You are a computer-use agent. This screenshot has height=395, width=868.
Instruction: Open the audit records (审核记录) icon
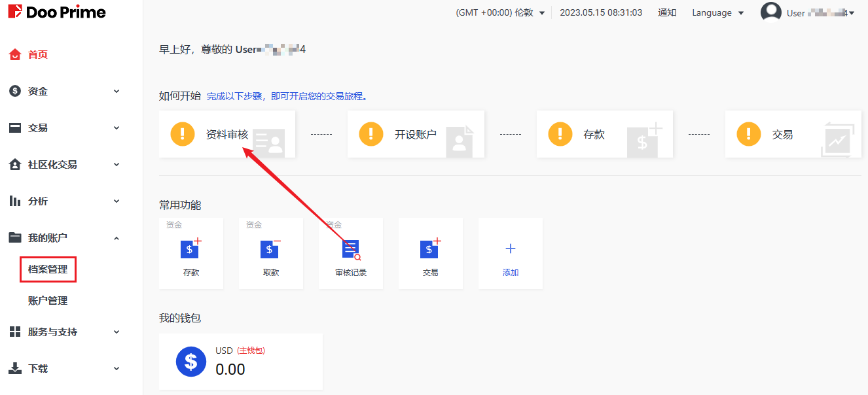point(351,249)
